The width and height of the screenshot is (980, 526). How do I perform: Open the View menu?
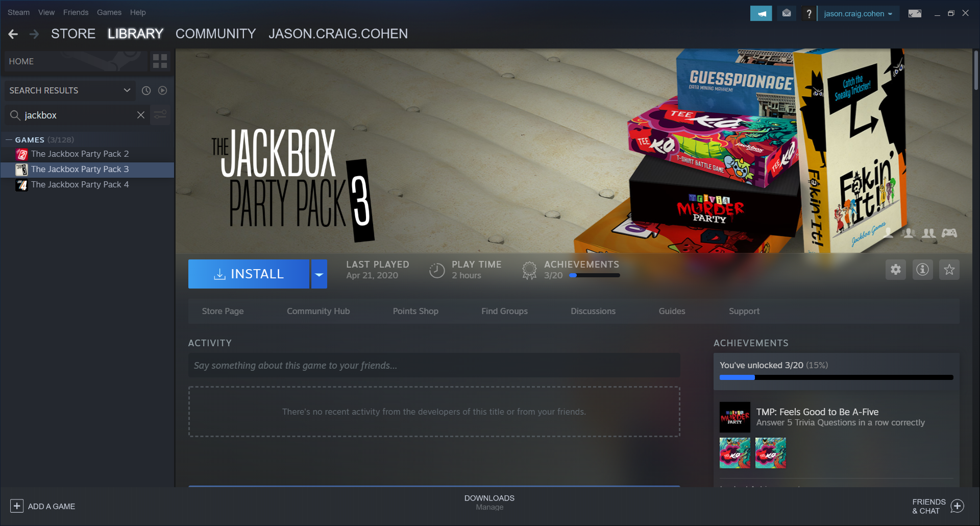[46, 12]
